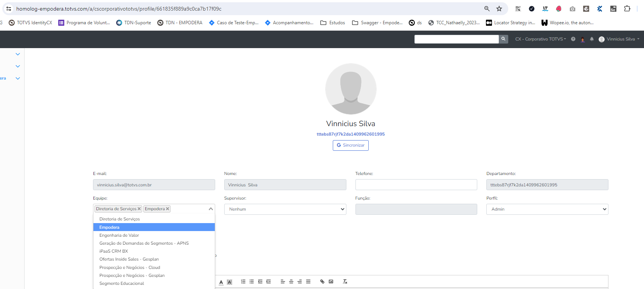
Task: Focus the header search input
Action: (x=456, y=39)
